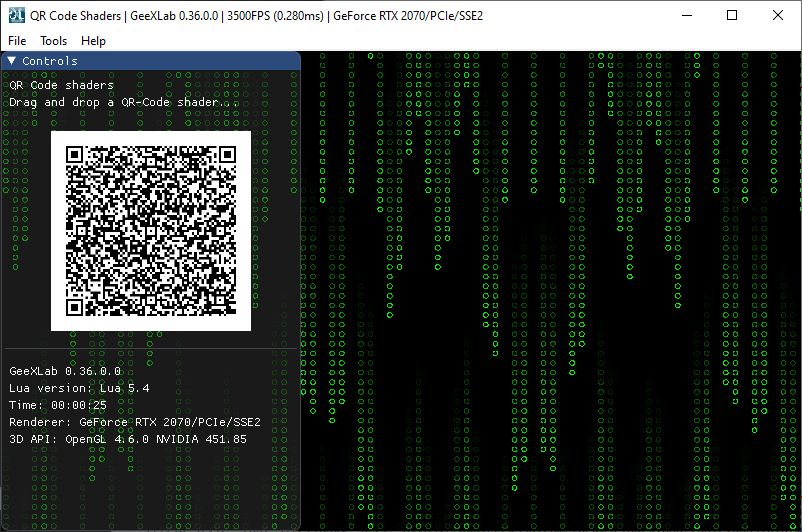Maximize the GeeXLab window
The height and width of the screenshot is (532, 802).
[732, 15]
